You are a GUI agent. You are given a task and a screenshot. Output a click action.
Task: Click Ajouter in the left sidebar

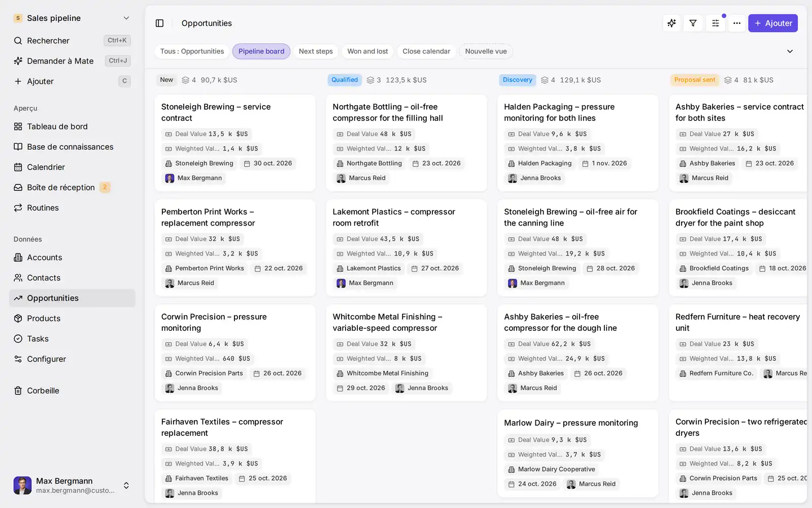tap(72, 81)
